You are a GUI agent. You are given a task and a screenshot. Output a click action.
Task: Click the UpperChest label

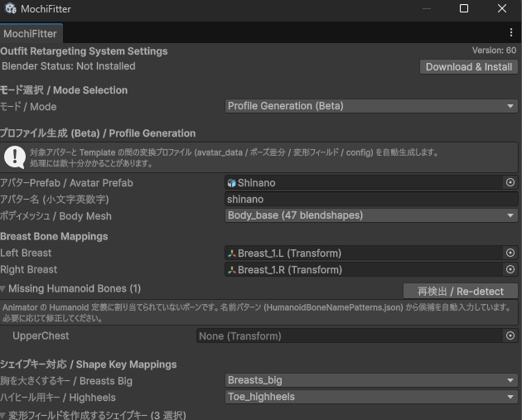tap(41, 336)
